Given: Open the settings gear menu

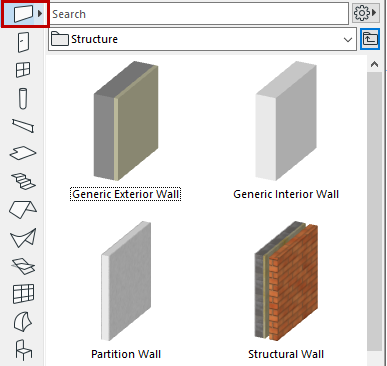Looking at the screenshot, I should coord(366,13).
